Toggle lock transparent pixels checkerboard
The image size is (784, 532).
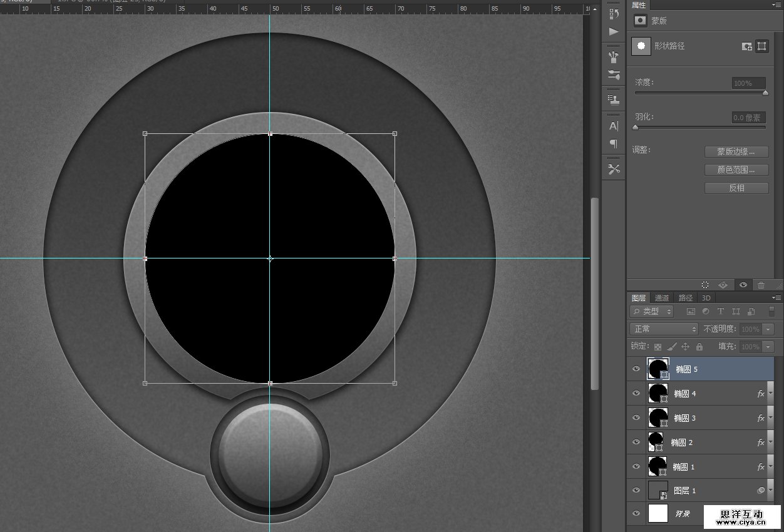tap(658, 347)
